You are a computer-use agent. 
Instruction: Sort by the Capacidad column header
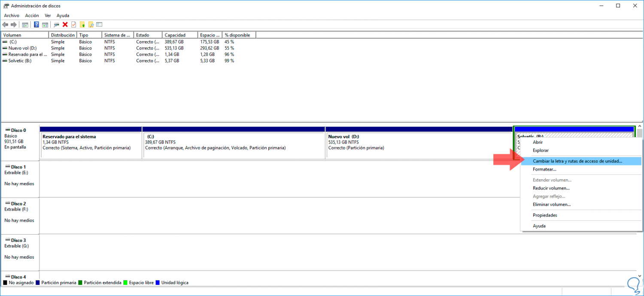click(x=180, y=35)
